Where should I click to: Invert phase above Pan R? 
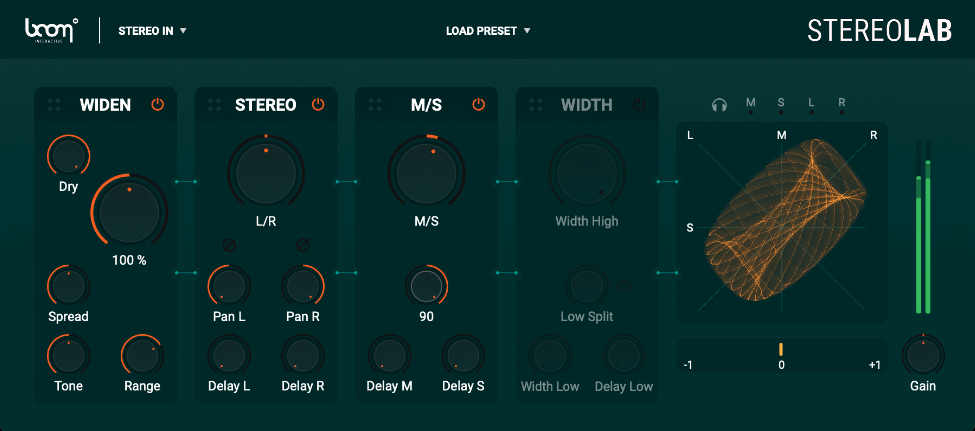[303, 245]
